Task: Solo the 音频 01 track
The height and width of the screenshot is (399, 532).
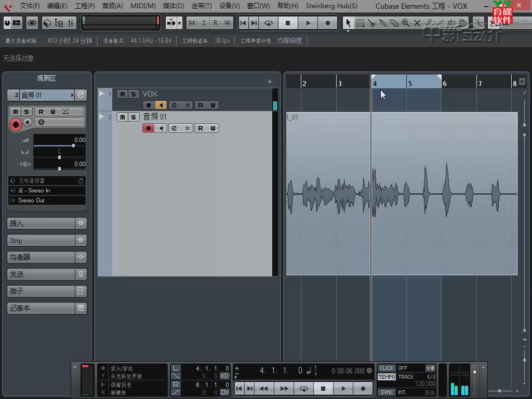Action: pos(134,117)
